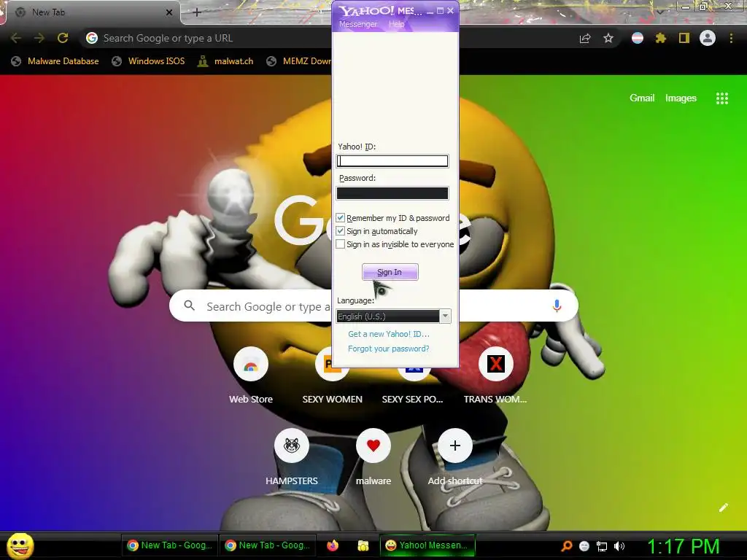Launch Firefox from the taskbar

pos(333,545)
